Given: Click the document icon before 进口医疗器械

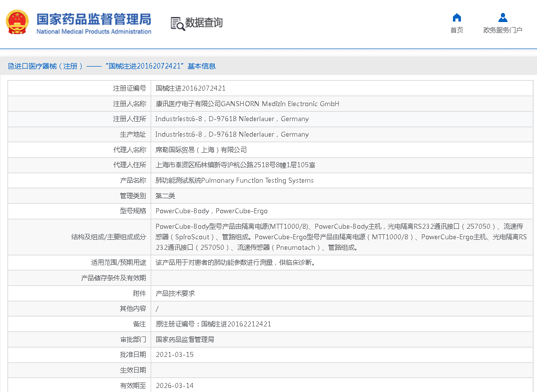Looking at the screenshot, I should tap(11, 66).
